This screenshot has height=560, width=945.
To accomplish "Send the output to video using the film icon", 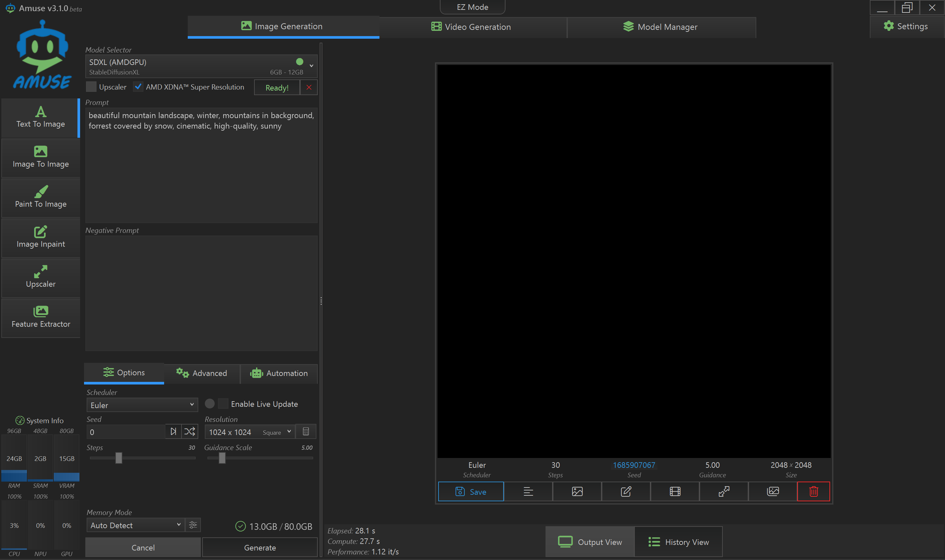I will click(x=675, y=491).
